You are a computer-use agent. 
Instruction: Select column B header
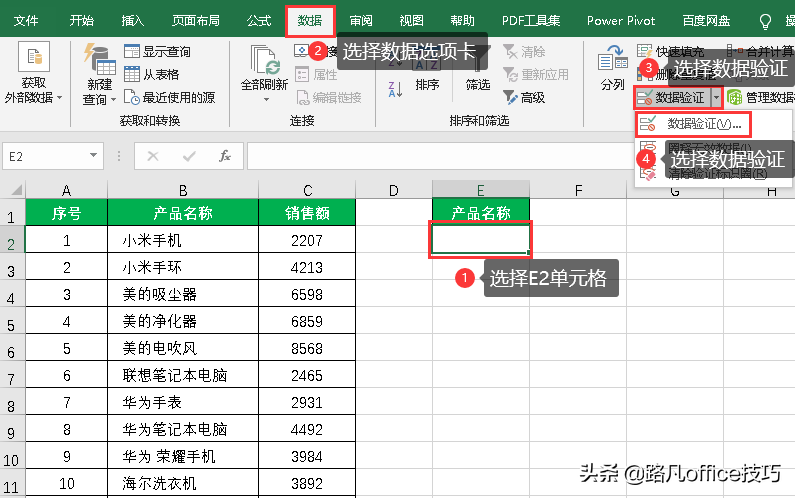[x=183, y=190]
